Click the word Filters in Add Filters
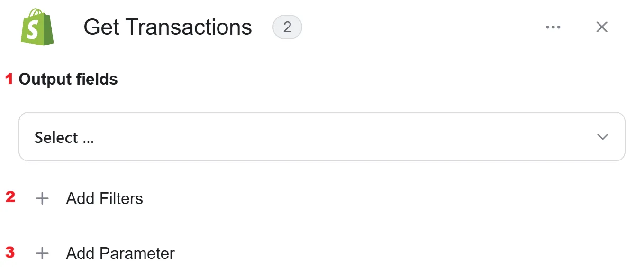This screenshot has height=276, width=644. click(x=121, y=198)
